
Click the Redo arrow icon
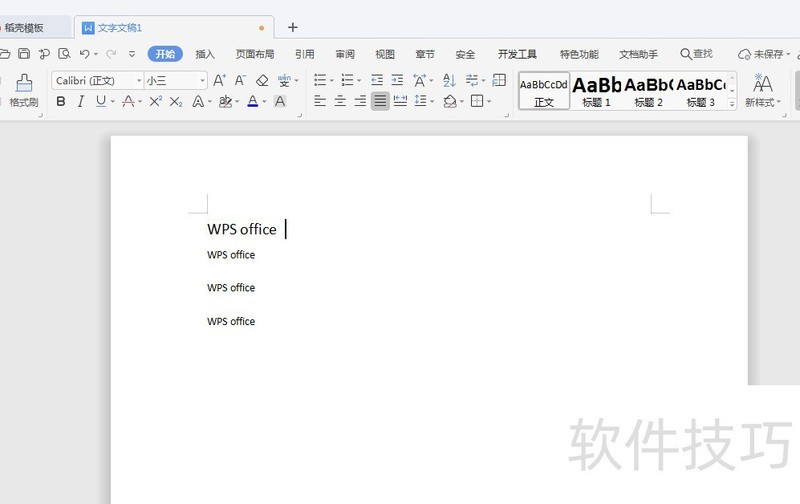[111, 54]
